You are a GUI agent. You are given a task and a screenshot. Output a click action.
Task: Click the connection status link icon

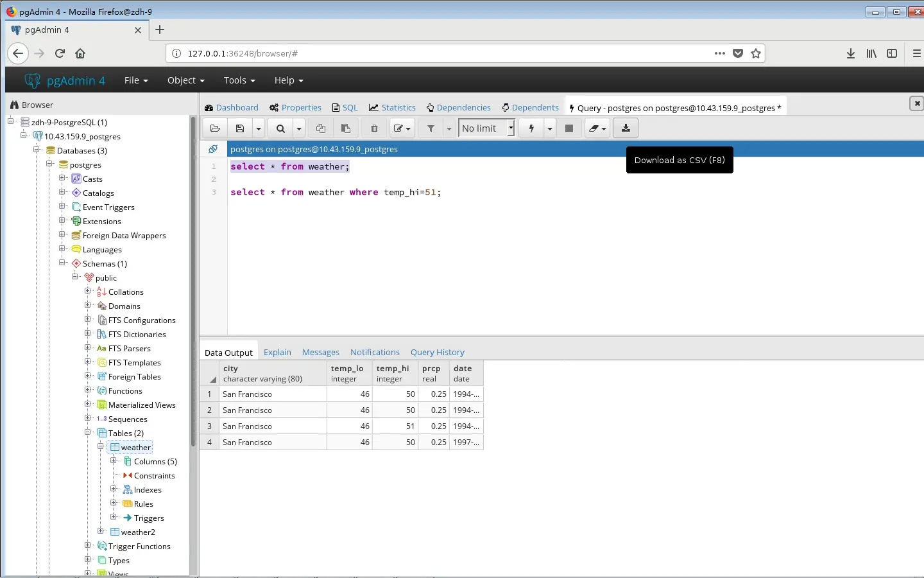click(x=213, y=149)
